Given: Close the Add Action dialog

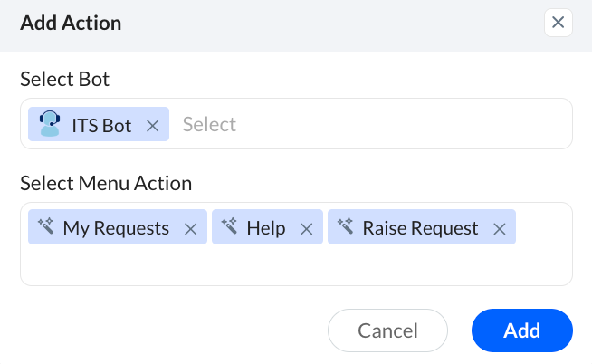Looking at the screenshot, I should point(558,23).
